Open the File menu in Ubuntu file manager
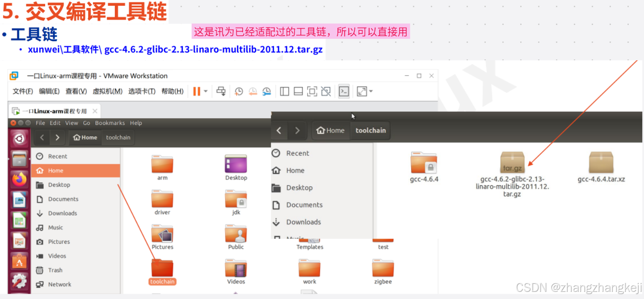 click(x=40, y=123)
